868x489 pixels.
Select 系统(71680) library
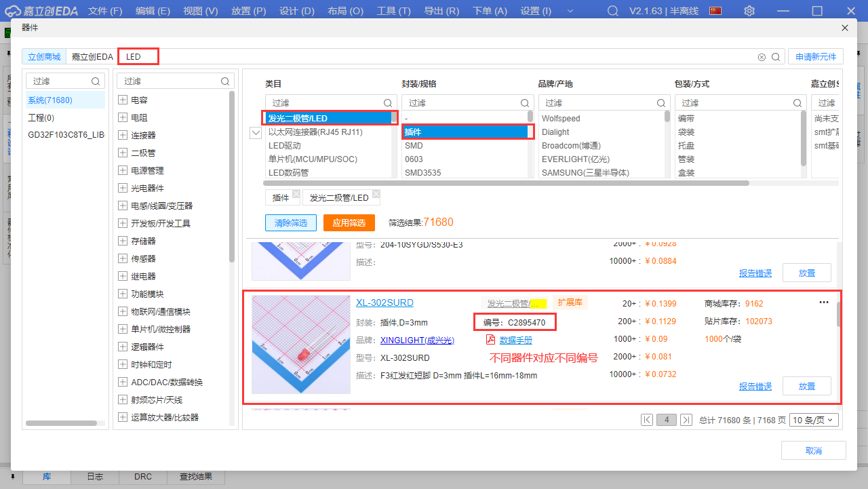pos(65,100)
